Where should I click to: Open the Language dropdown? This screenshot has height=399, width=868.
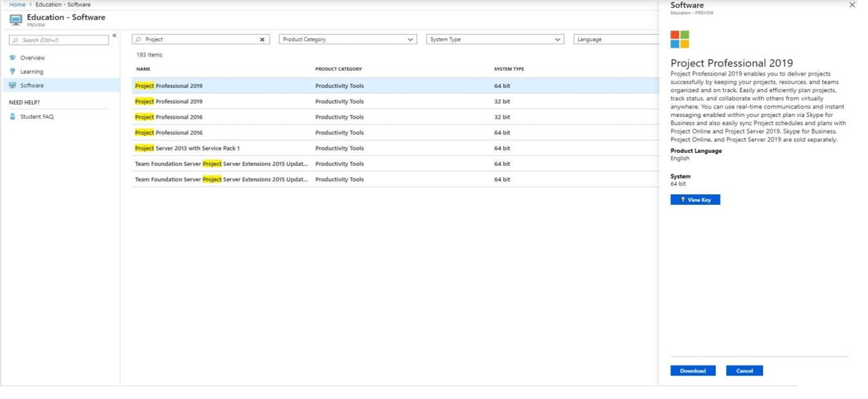click(616, 39)
